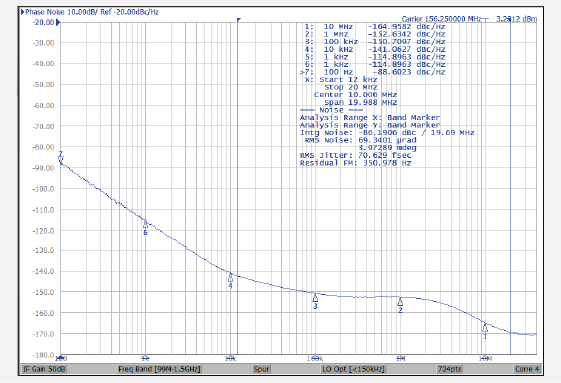Click the Carrier 156.250000 MHz readout
Viewport: 561px width, 383px height.
[x=441, y=19]
